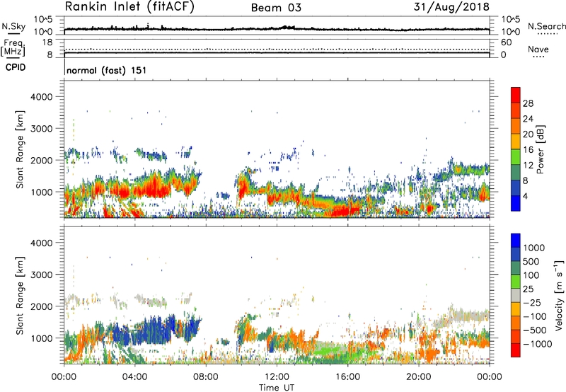
Task: Click the power panel 'Slant Range [km]' label
Action: coord(20,149)
